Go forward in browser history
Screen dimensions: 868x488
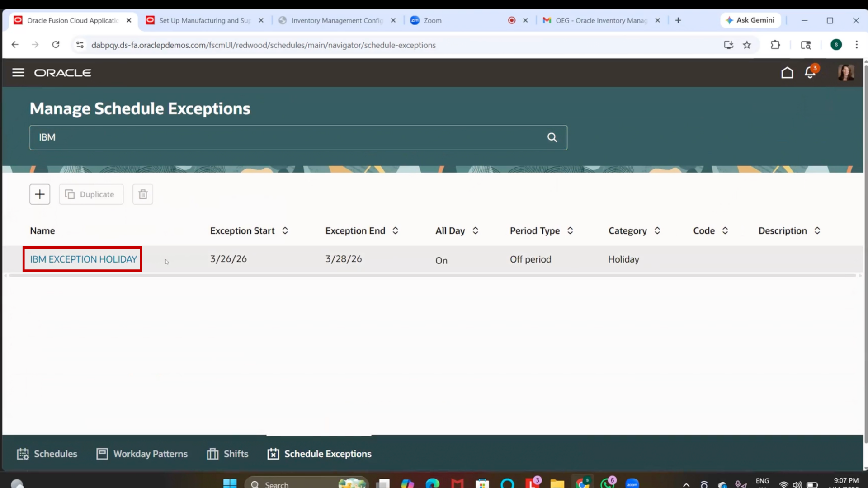[35, 45]
